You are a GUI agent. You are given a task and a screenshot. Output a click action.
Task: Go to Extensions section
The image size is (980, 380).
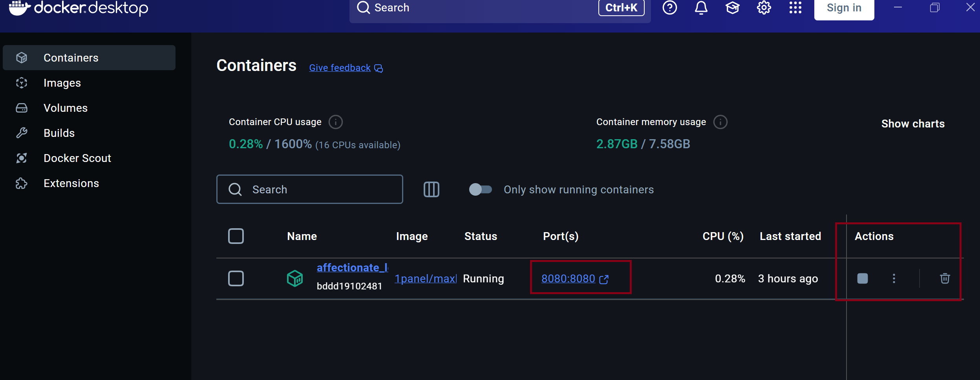tap(89, 183)
